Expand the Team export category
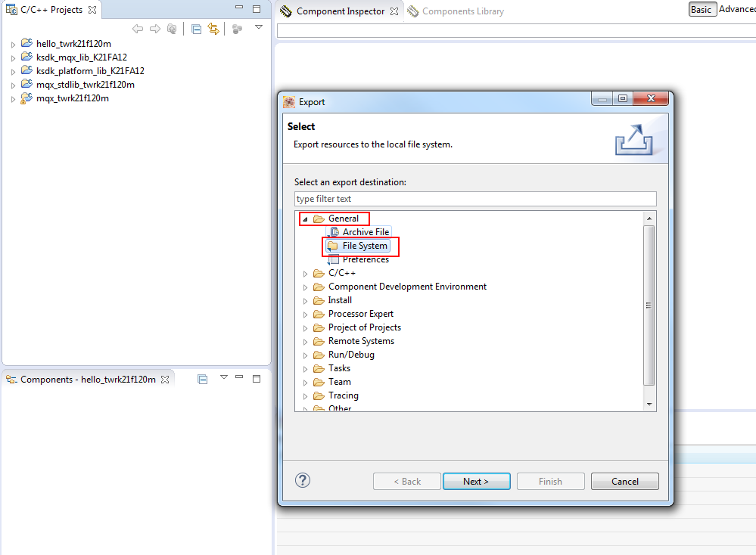The width and height of the screenshot is (756, 555). pyautogui.click(x=305, y=383)
